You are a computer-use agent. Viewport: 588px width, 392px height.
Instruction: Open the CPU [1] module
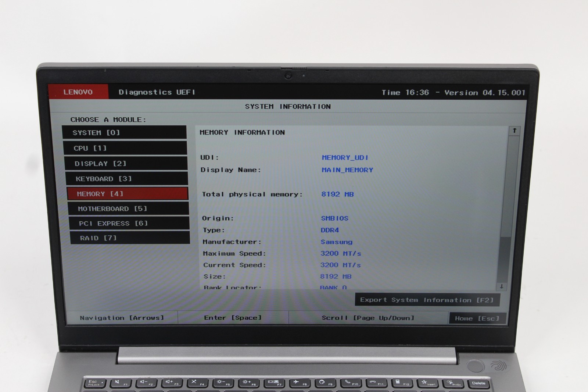125,148
